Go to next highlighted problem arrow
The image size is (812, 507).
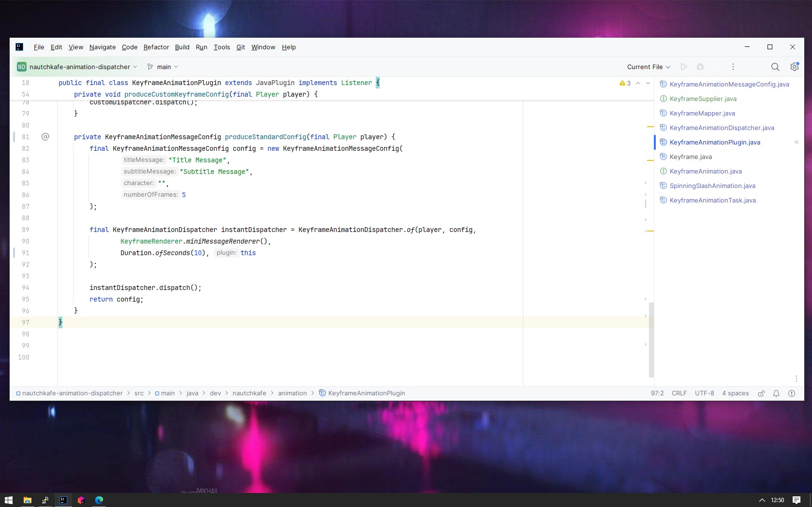coord(648,83)
